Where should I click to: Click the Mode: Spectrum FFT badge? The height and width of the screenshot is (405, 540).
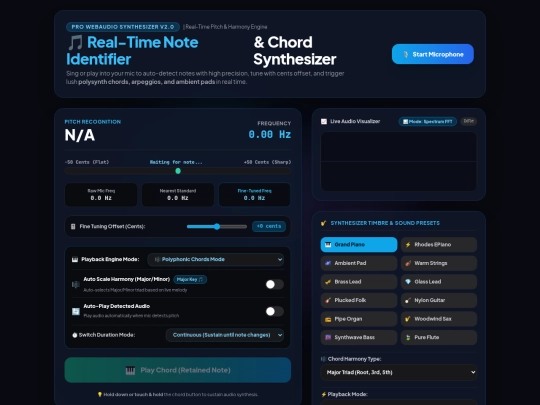click(x=427, y=122)
